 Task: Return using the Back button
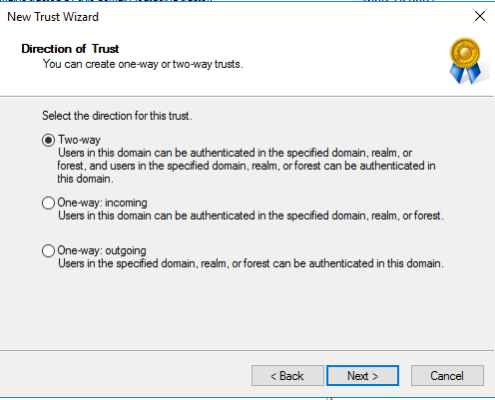click(287, 376)
